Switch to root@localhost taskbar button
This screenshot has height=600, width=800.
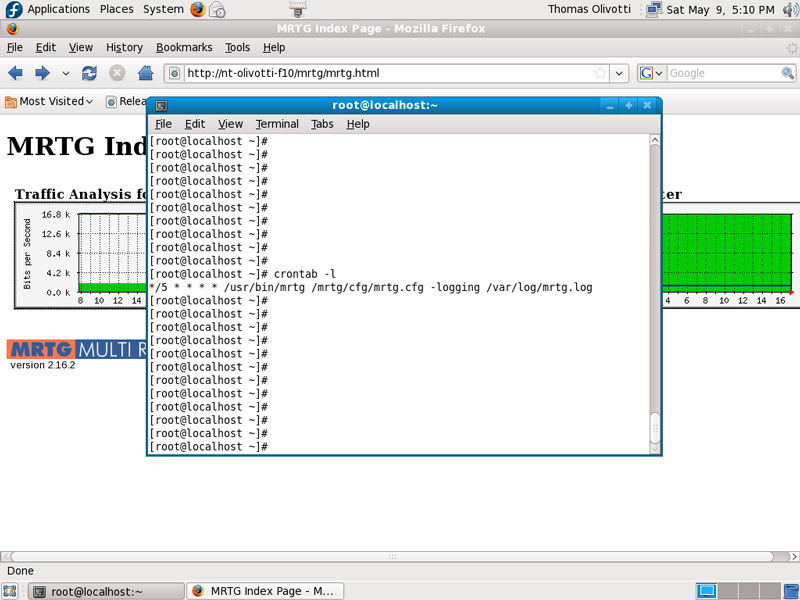click(106, 591)
